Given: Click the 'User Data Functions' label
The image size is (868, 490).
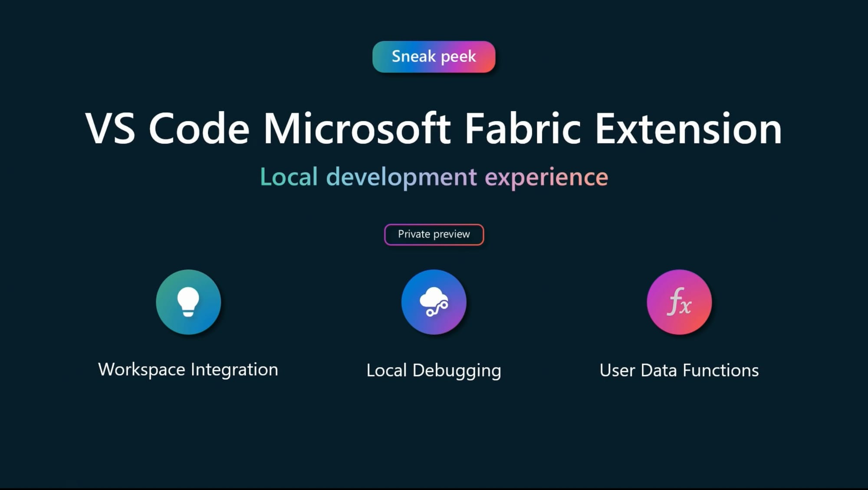Looking at the screenshot, I should [679, 371].
